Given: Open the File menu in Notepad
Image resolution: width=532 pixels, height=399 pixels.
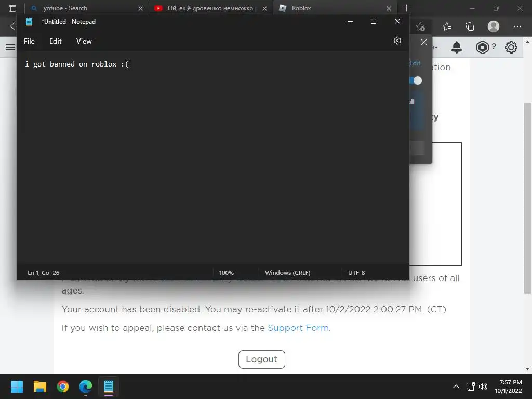Looking at the screenshot, I should pyautogui.click(x=29, y=41).
